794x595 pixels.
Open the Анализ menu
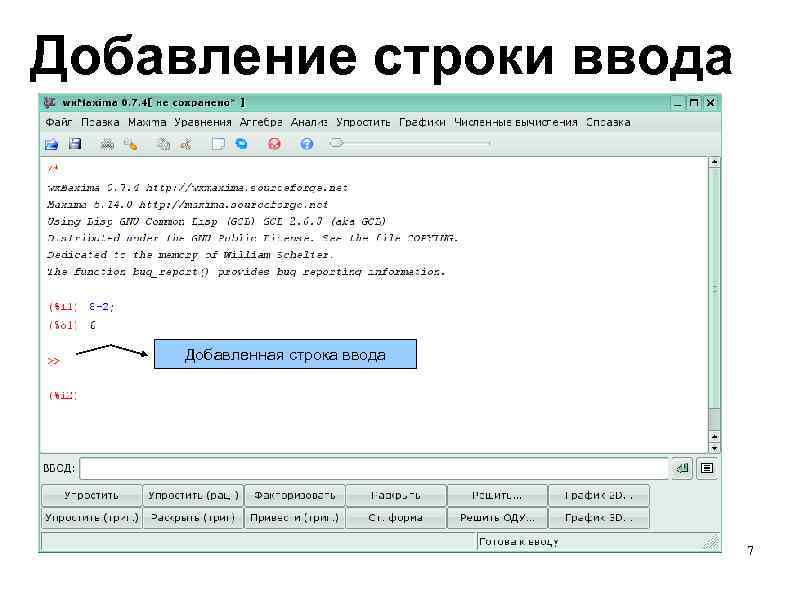point(309,123)
